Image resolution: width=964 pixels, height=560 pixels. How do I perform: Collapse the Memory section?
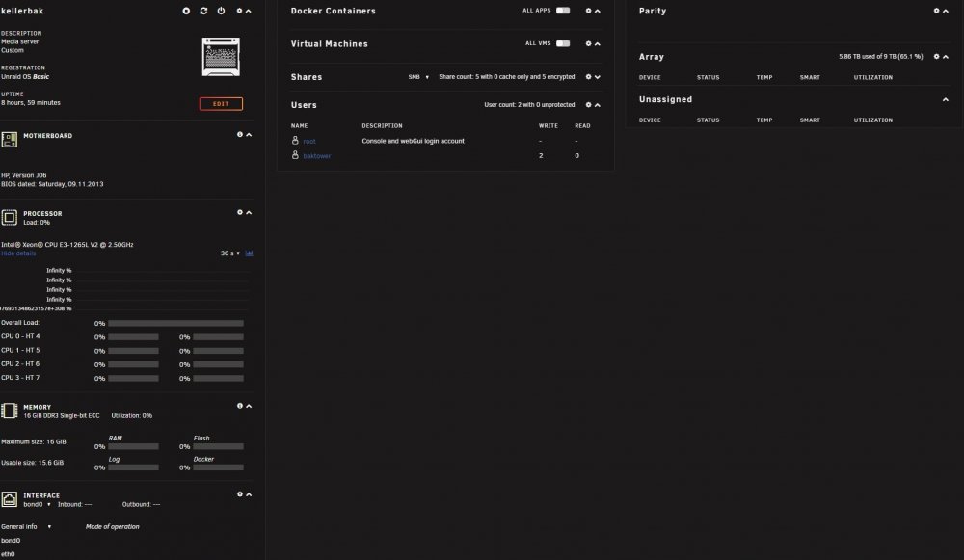[x=249, y=406]
